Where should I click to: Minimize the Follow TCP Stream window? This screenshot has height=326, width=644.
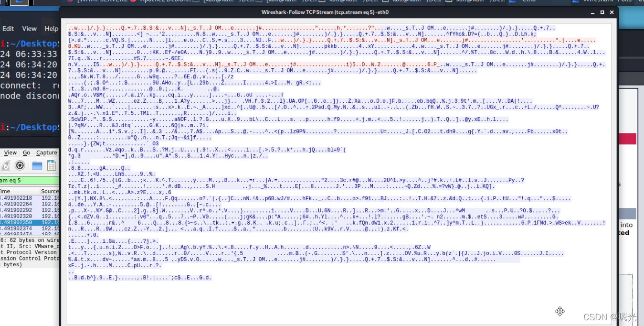pos(594,12)
